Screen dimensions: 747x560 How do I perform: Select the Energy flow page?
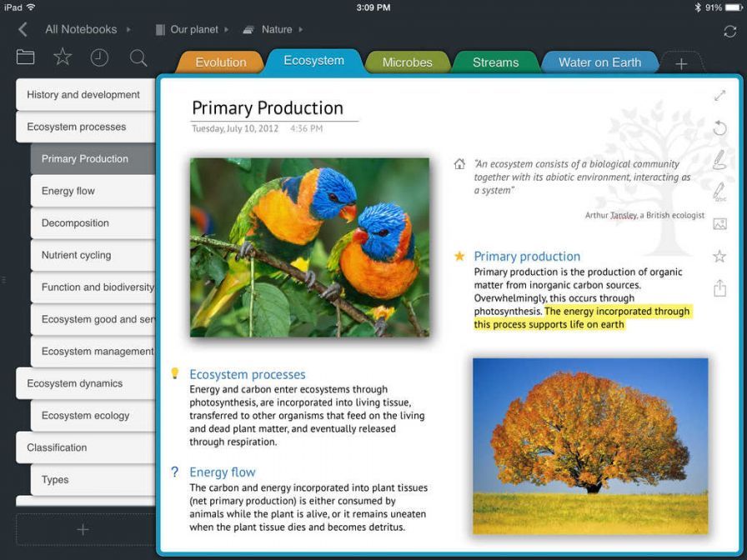tap(68, 191)
